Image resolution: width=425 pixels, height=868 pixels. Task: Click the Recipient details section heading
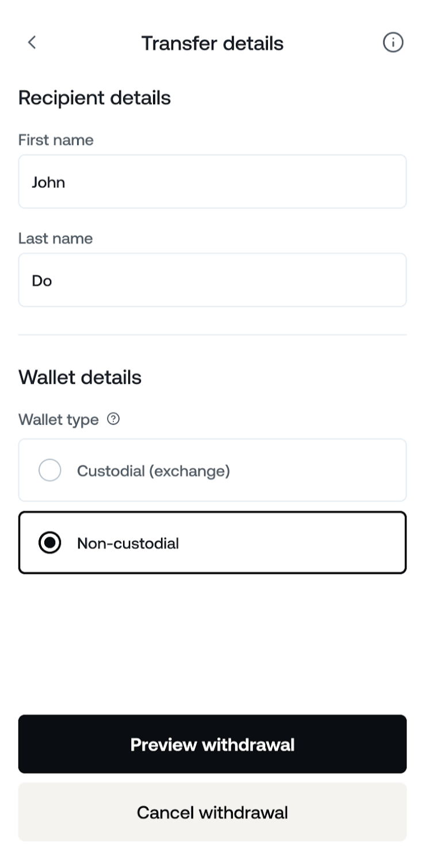[x=94, y=98]
